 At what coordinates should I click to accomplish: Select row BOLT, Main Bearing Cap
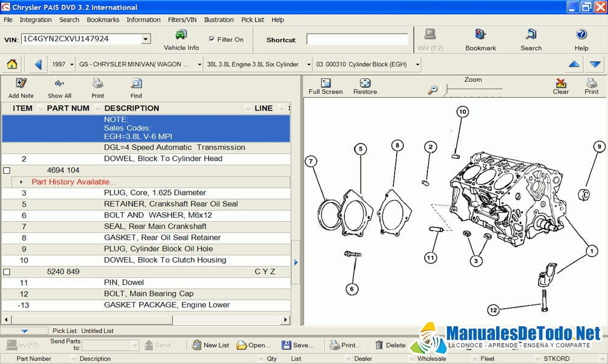(x=146, y=294)
